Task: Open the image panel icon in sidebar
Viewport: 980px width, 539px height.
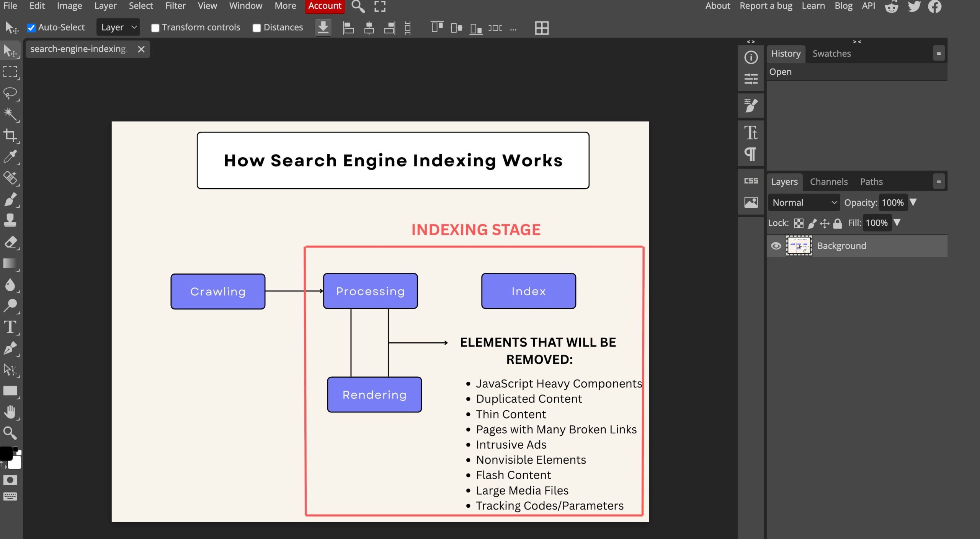Action: click(x=751, y=202)
